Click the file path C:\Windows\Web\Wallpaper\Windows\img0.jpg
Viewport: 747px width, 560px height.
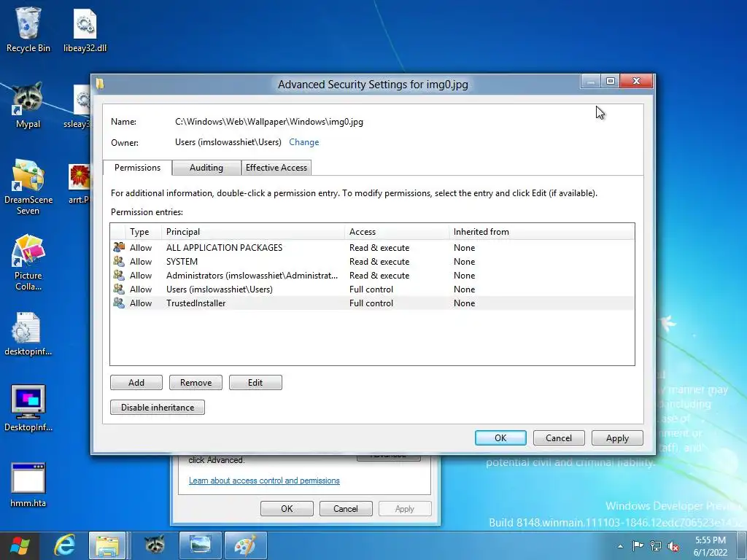click(x=269, y=122)
